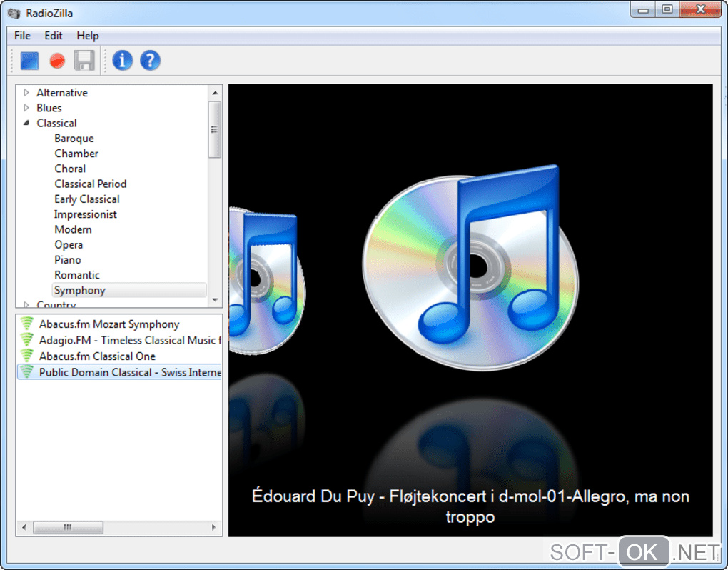Viewport: 728px width, 570px height.
Task: Click the now-playing Édouard Du Puy track title
Action: 470,506
